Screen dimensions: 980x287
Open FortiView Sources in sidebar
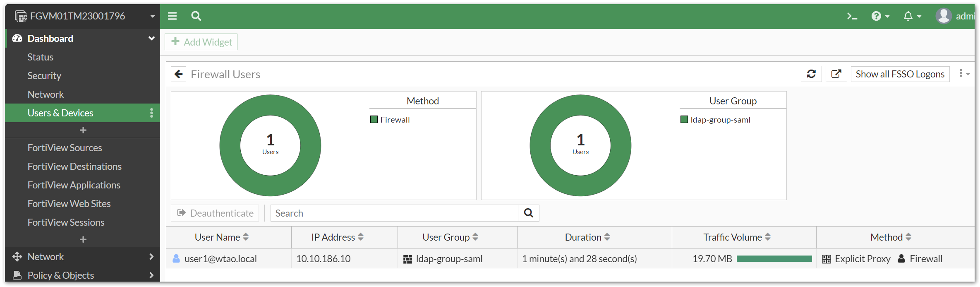[x=65, y=148]
